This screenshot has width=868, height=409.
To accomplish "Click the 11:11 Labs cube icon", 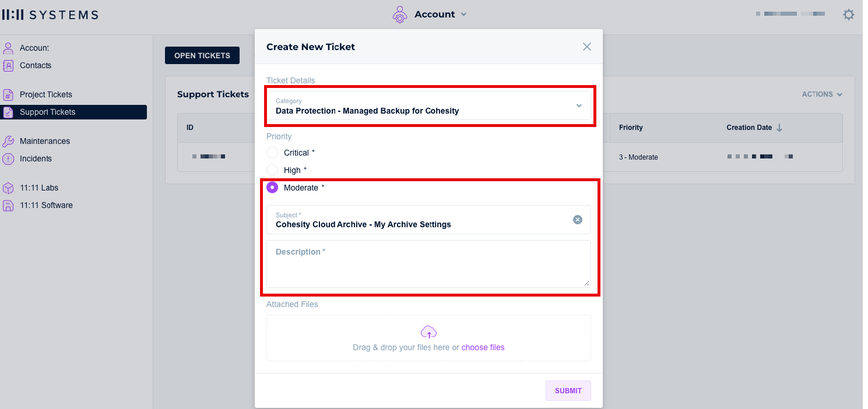I will (8, 188).
